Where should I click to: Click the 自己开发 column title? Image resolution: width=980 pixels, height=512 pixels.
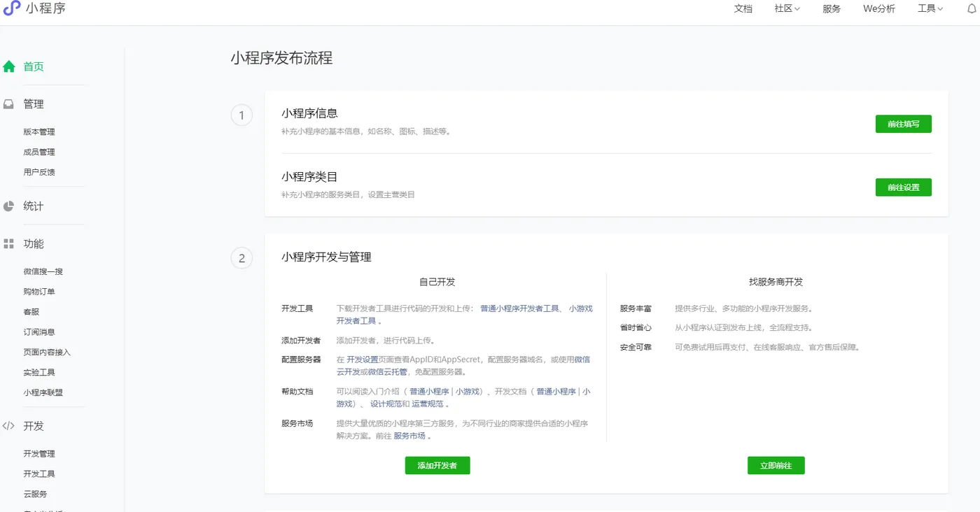click(x=437, y=282)
